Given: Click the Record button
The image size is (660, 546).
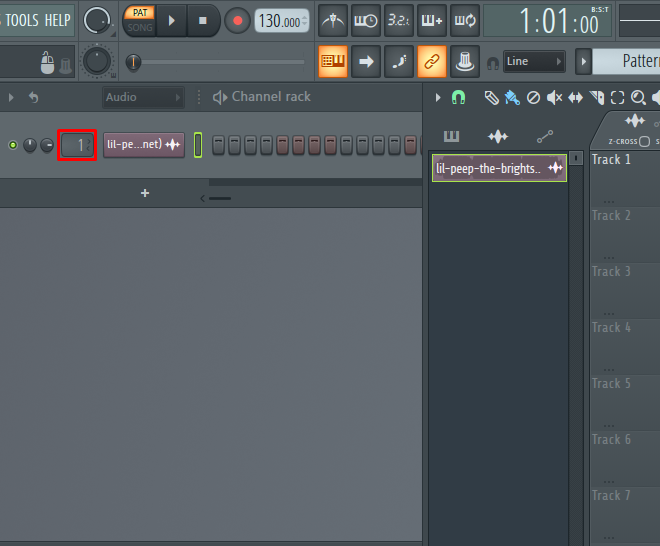Looking at the screenshot, I should coord(237,20).
